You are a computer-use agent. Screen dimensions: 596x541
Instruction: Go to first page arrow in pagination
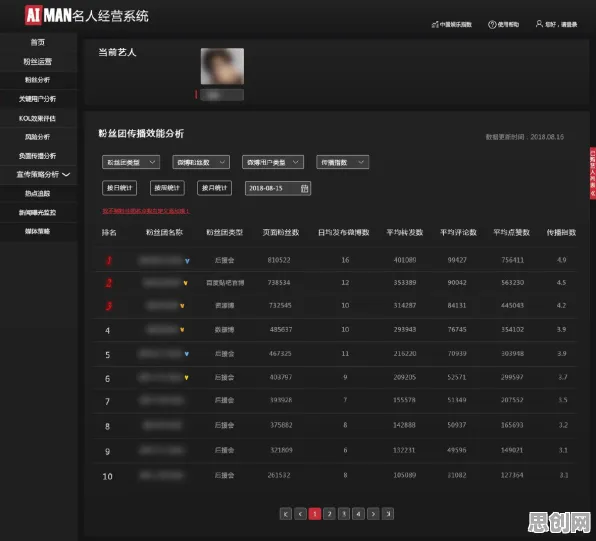tap(286, 514)
